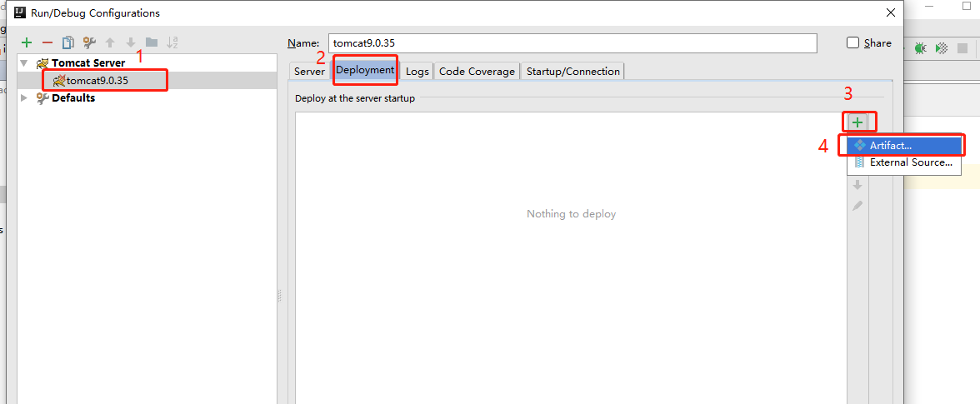Select tomcat9.0.35 configuration in tree

[x=97, y=81]
